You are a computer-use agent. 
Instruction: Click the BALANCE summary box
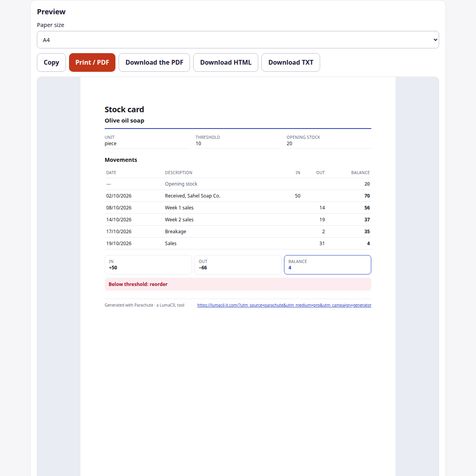328,265
